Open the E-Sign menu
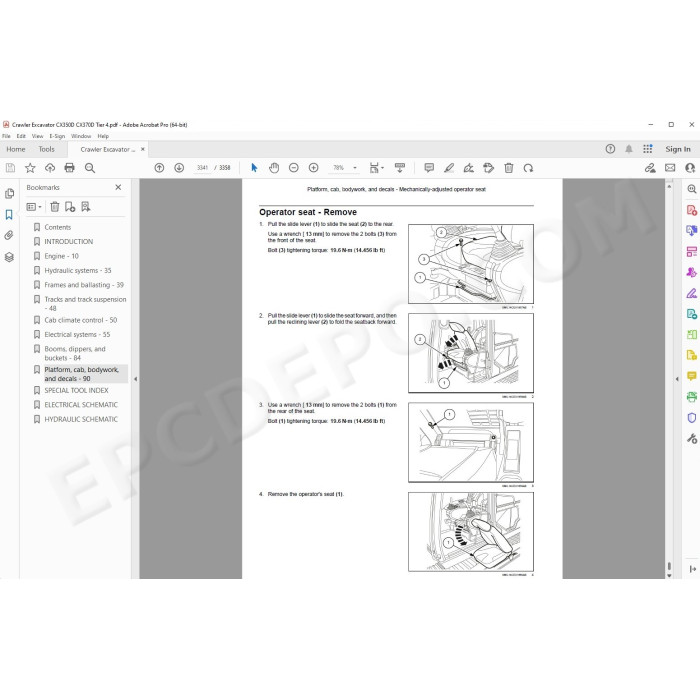The width and height of the screenshot is (700, 700). [57, 136]
